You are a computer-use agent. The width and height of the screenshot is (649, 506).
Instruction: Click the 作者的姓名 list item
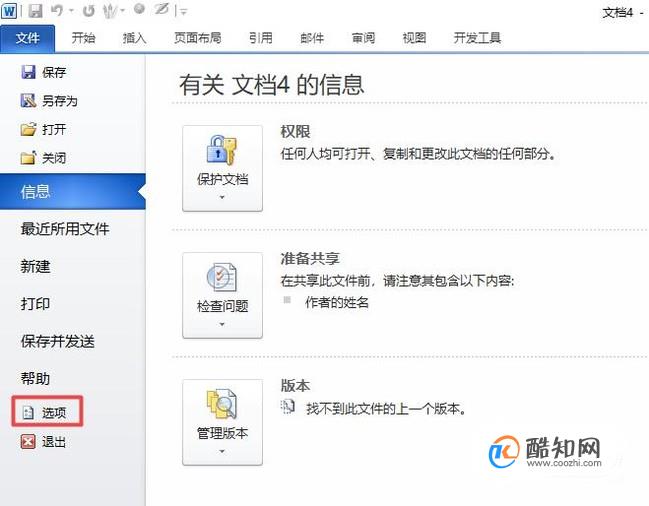(337, 302)
